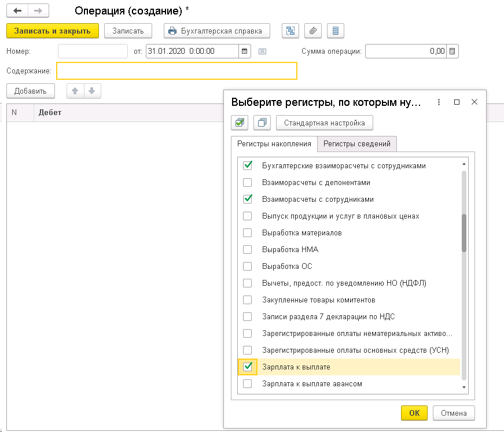Click the forward navigation arrow
Screen dimensions: 504x432
pos(38,11)
